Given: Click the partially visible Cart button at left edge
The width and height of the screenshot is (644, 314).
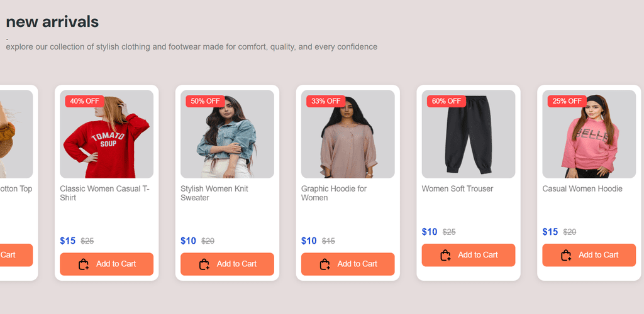Looking at the screenshot, I should (13, 255).
